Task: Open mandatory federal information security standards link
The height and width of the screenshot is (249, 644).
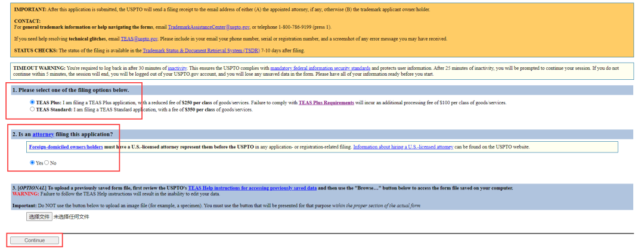Action: tap(320, 68)
